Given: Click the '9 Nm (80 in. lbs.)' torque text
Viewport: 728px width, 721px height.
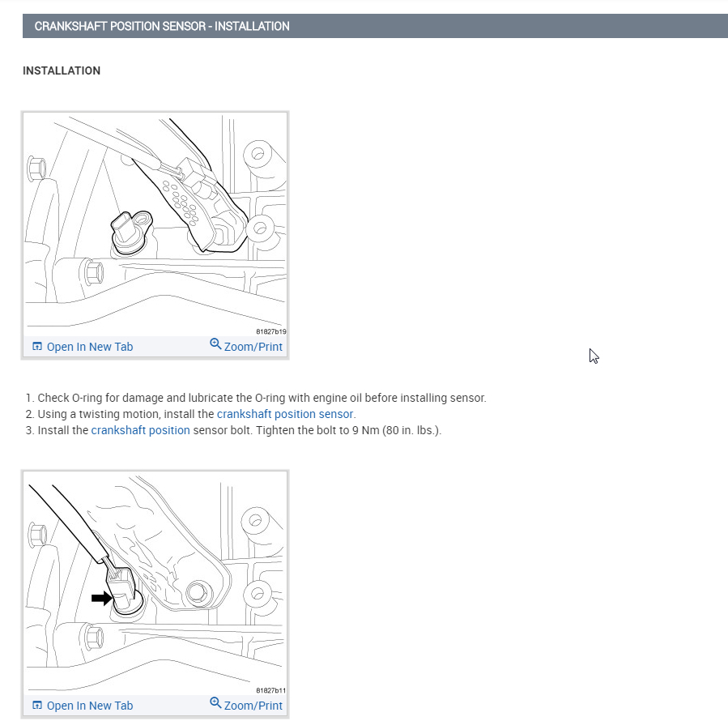Looking at the screenshot, I should coord(397,430).
